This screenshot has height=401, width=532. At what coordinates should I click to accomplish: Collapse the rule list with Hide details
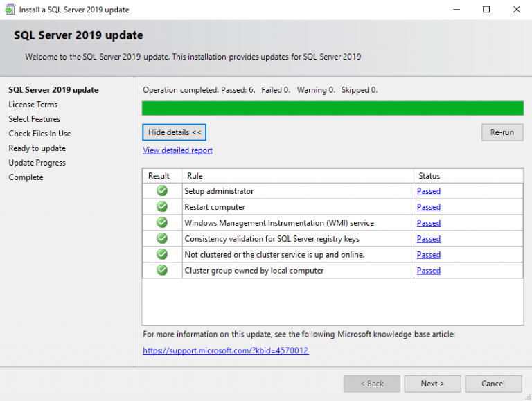175,132
